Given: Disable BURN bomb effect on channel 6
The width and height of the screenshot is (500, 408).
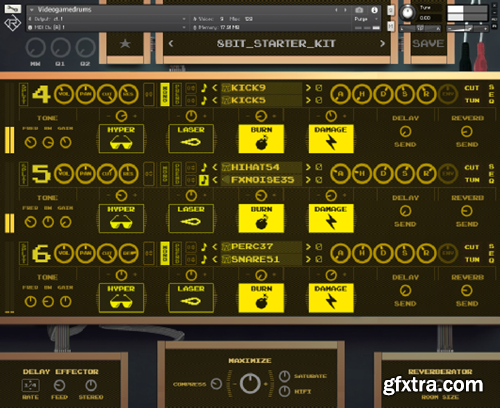Looking at the screenshot, I should pos(261,298).
